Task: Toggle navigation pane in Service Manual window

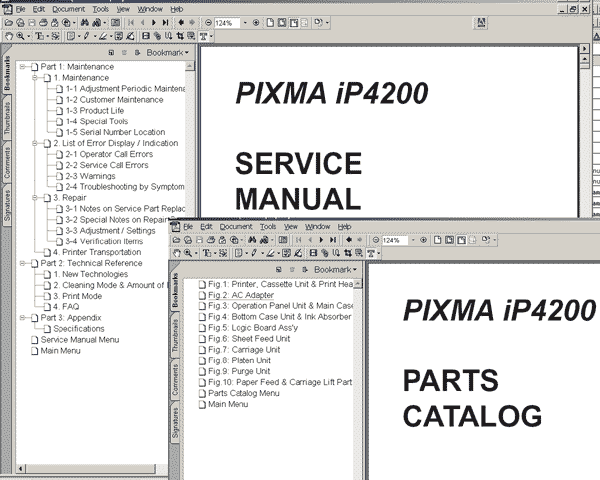Action: pos(115,23)
